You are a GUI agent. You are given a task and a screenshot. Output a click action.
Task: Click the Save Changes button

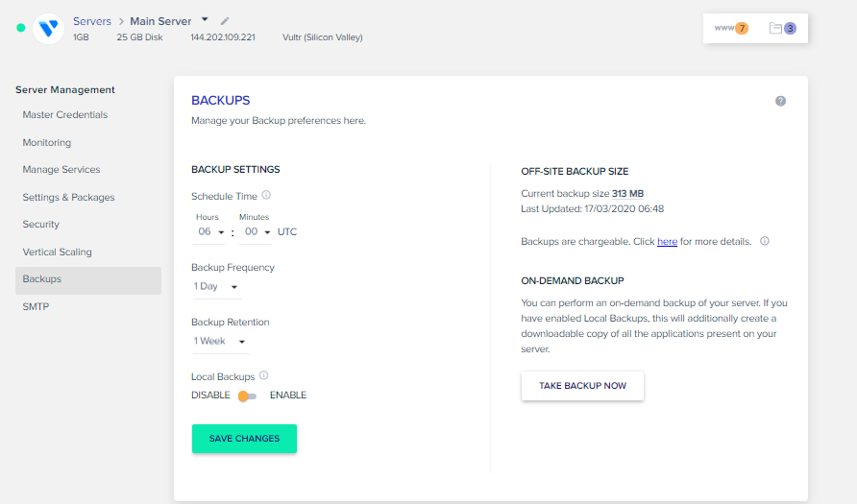[x=244, y=439]
